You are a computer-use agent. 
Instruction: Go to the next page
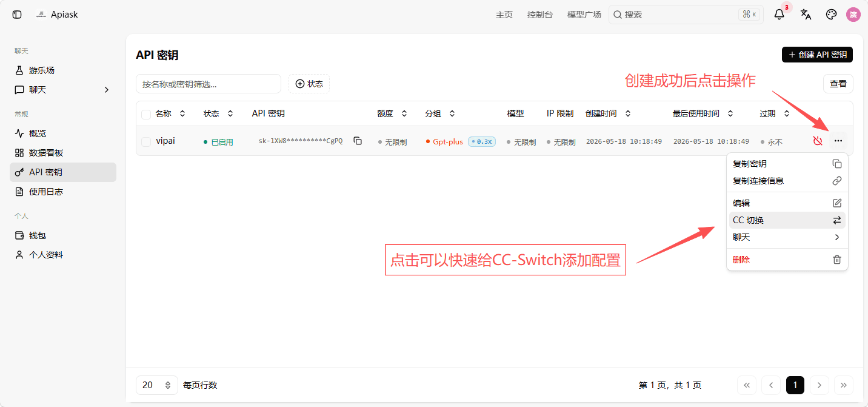tap(820, 385)
